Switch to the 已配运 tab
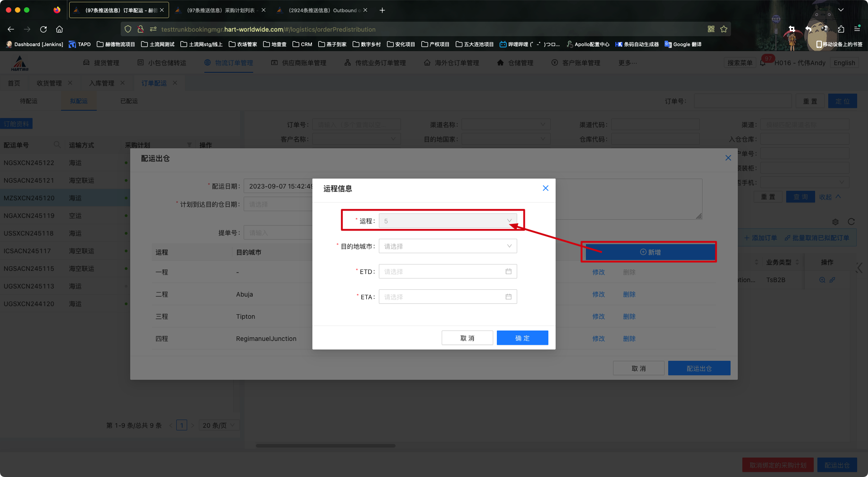This screenshot has height=477, width=868. [129, 101]
